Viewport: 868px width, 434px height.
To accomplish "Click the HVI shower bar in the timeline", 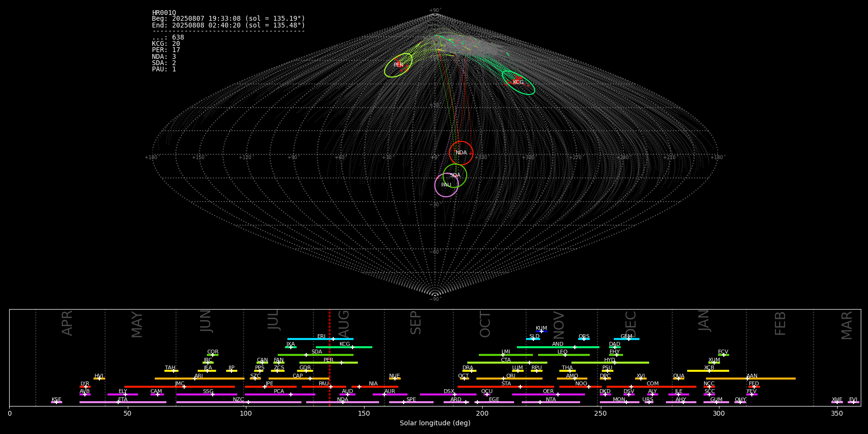I will click(99, 379).
